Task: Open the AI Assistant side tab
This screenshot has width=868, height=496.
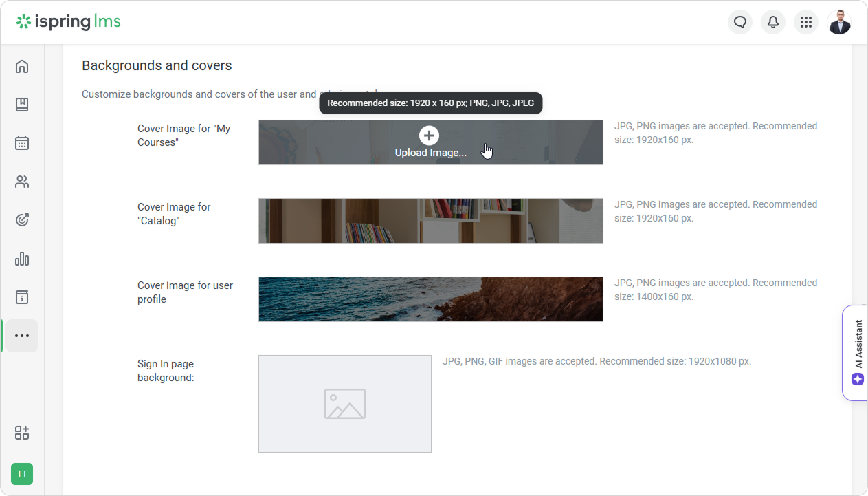Action: (x=857, y=352)
